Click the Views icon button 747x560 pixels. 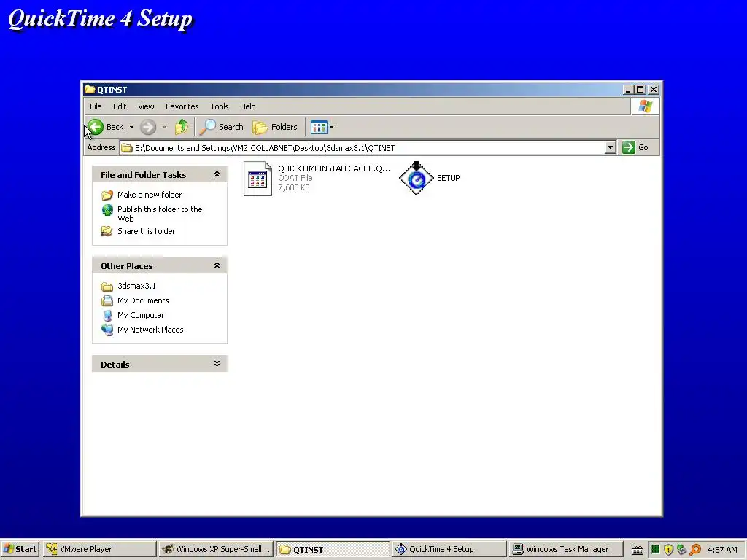pos(319,127)
